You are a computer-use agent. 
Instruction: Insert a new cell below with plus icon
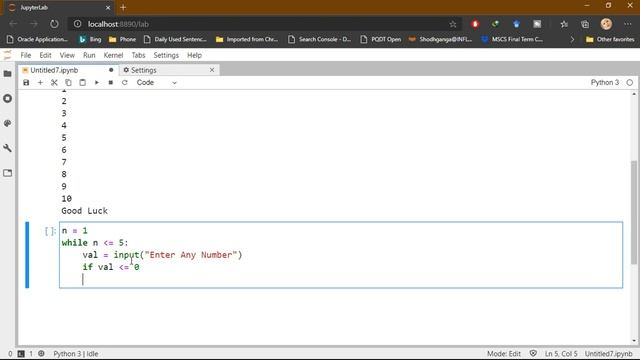pyautogui.click(x=40, y=82)
